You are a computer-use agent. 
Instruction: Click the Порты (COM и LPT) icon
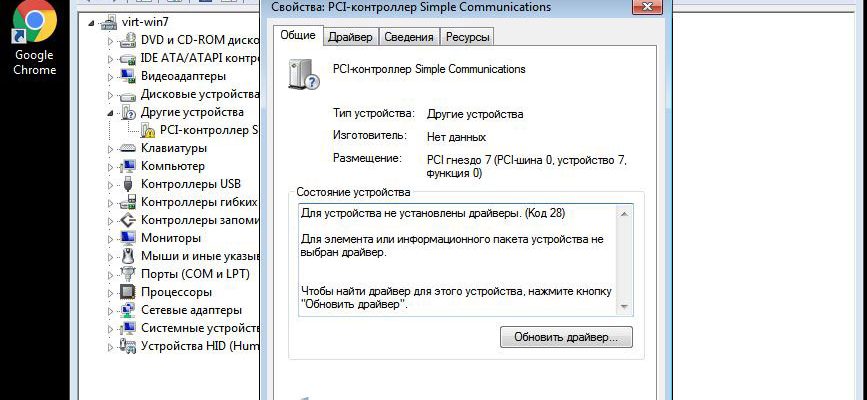pos(128,274)
